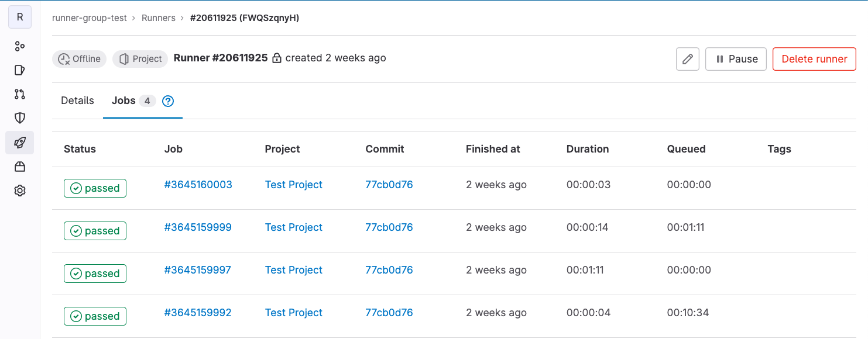This screenshot has height=339, width=868.
Task: Open job #3645160003
Action: click(197, 184)
